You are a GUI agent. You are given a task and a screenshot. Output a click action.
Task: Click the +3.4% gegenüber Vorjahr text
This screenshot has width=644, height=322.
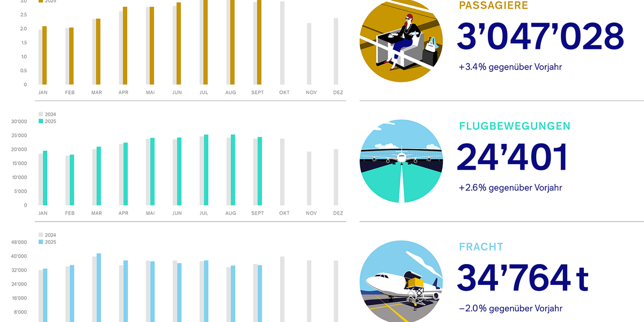pyautogui.click(x=510, y=68)
